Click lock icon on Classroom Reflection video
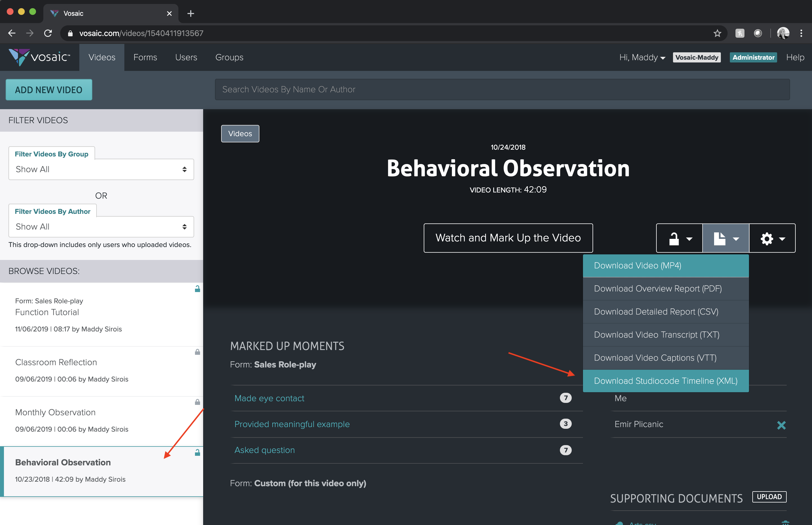Screen dimensions: 812x525 [197, 352]
